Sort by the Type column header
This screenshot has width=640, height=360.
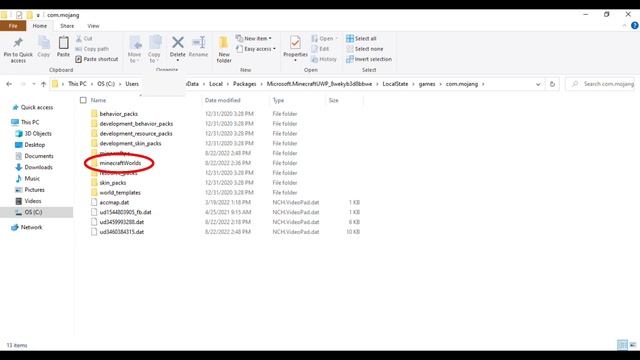coord(278,100)
